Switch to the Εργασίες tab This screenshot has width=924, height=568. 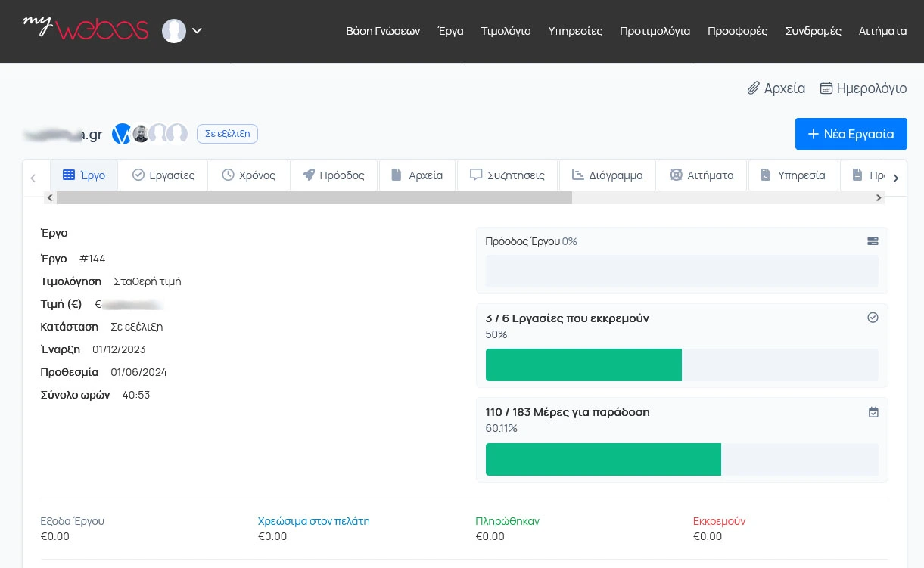click(163, 175)
